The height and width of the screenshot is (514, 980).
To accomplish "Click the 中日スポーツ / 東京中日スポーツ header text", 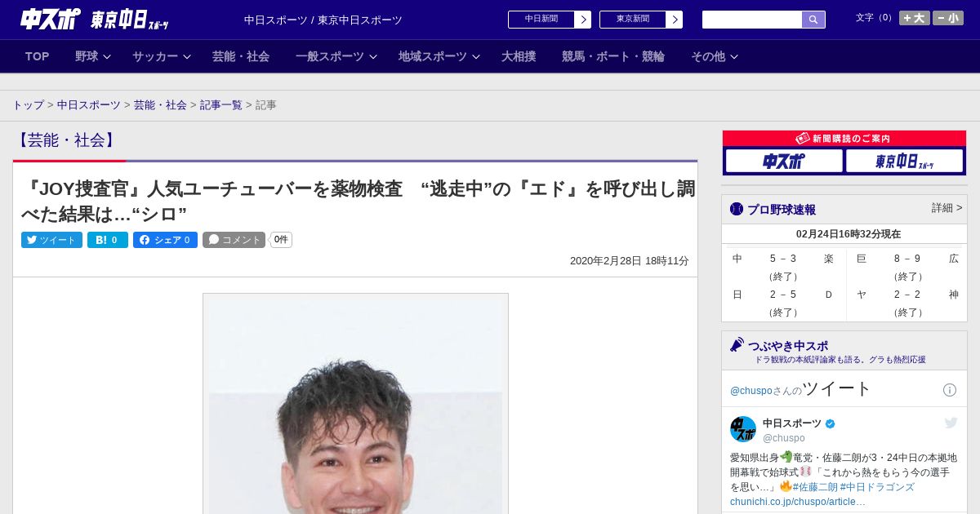I will (x=323, y=20).
